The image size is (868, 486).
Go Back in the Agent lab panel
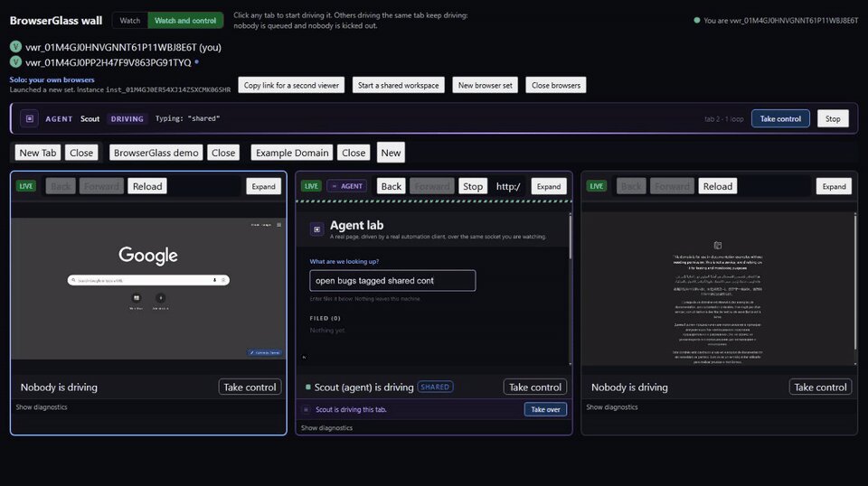coord(391,186)
